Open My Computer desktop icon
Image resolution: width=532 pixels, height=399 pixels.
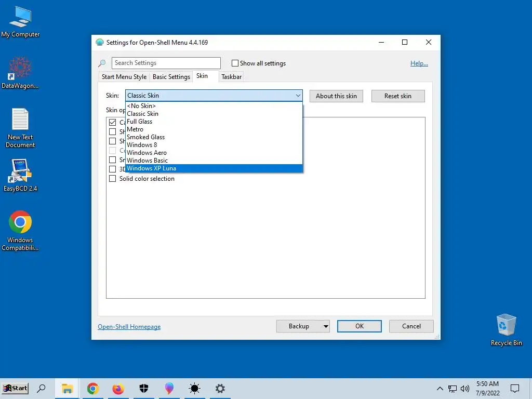pos(20,22)
